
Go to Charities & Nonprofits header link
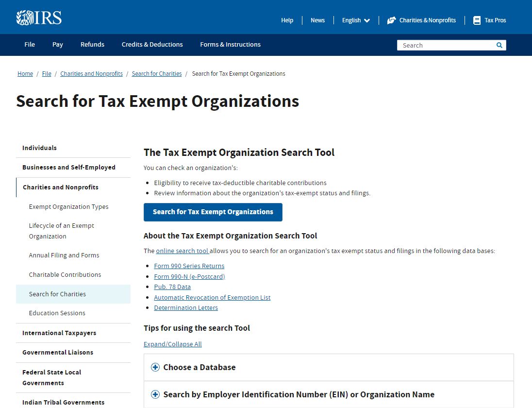click(x=421, y=20)
